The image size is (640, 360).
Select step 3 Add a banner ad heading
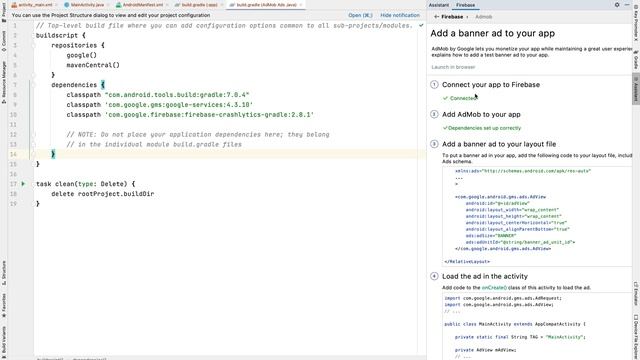[499, 144]
